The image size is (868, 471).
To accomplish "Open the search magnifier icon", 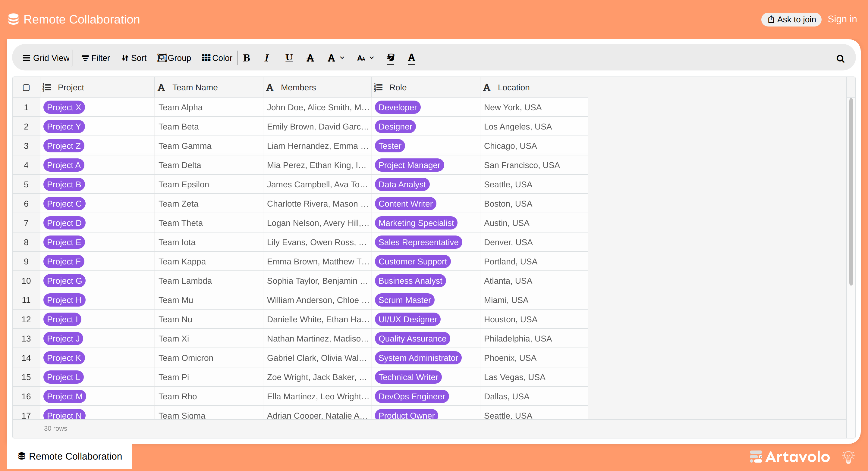I will click(x=840, y=59).
